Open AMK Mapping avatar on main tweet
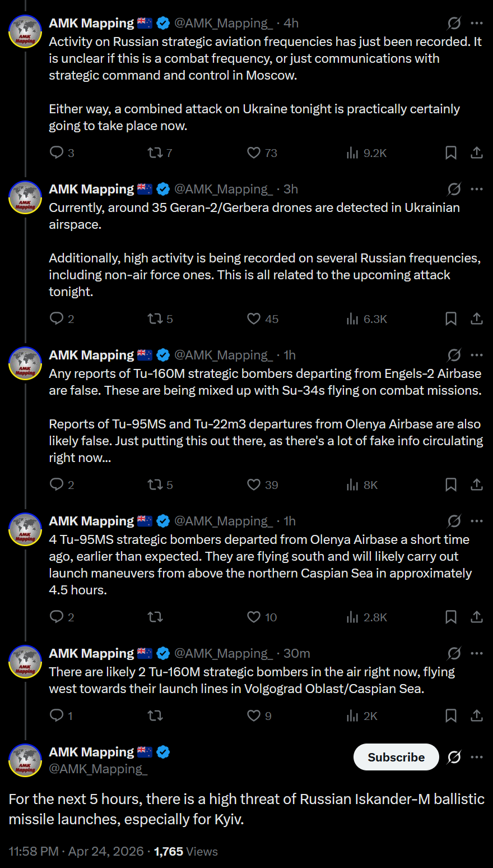 tap(25, 760)
